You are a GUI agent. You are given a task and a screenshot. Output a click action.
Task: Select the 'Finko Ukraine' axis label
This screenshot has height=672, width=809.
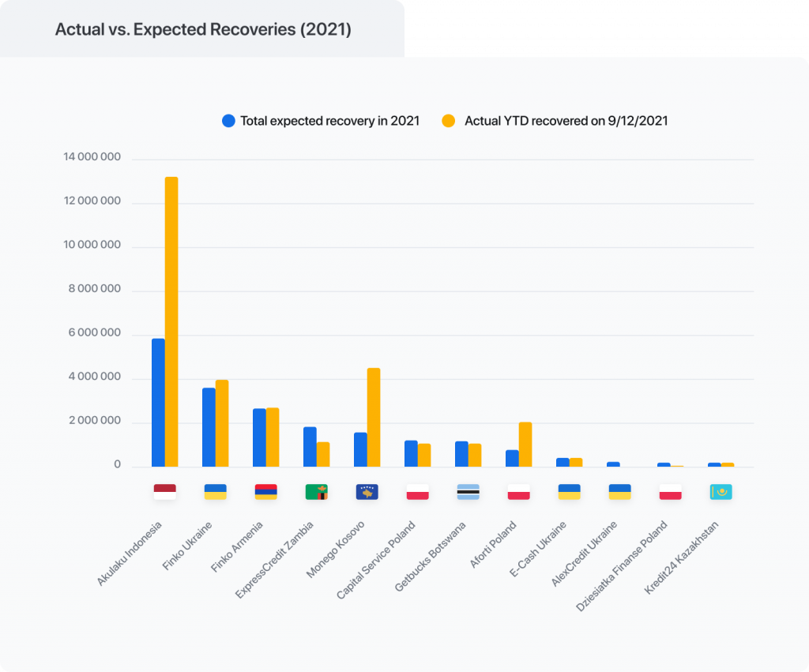tap(187, 546)
